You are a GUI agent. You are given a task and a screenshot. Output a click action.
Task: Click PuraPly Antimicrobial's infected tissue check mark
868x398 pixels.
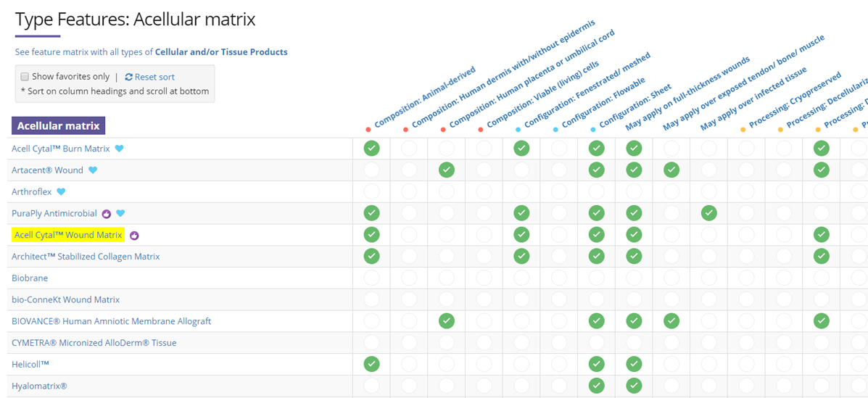pos(708,213)
